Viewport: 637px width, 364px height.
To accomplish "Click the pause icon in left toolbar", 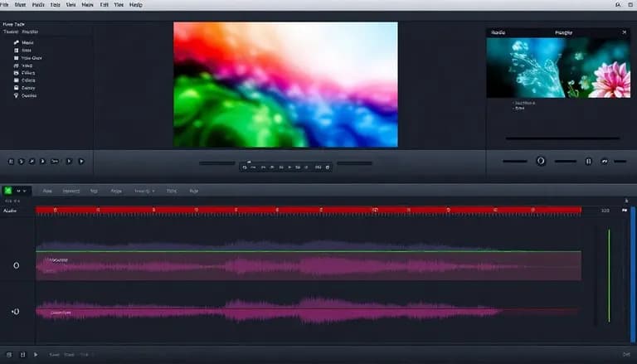I will point(11,162).
